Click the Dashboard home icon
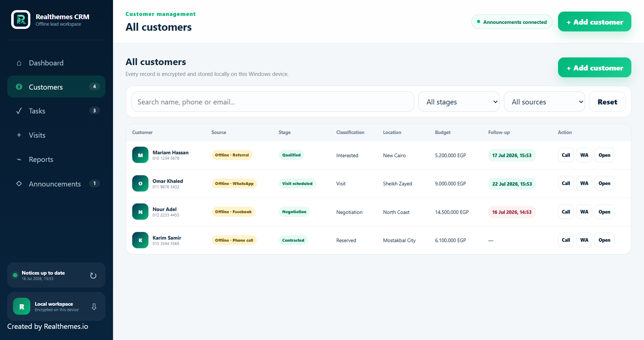The height and width of the screenshot is (340, 644). 19,63
